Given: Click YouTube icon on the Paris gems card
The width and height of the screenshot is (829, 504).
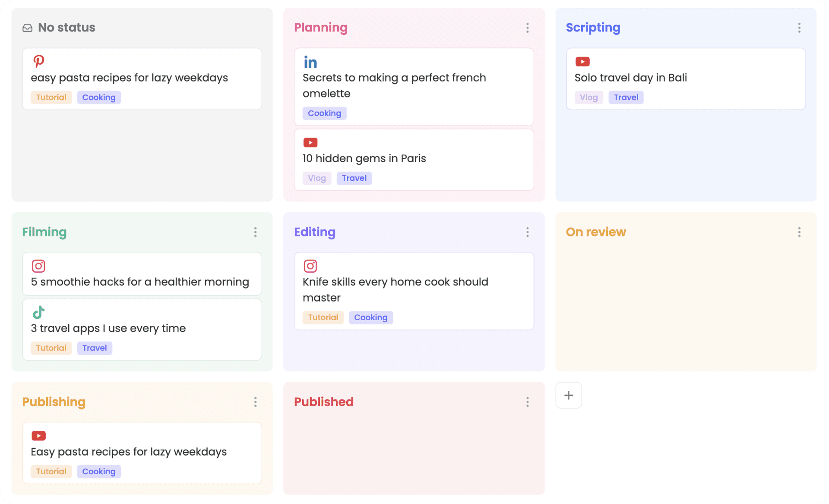Looking at the screenshot, I should [310, 142].
